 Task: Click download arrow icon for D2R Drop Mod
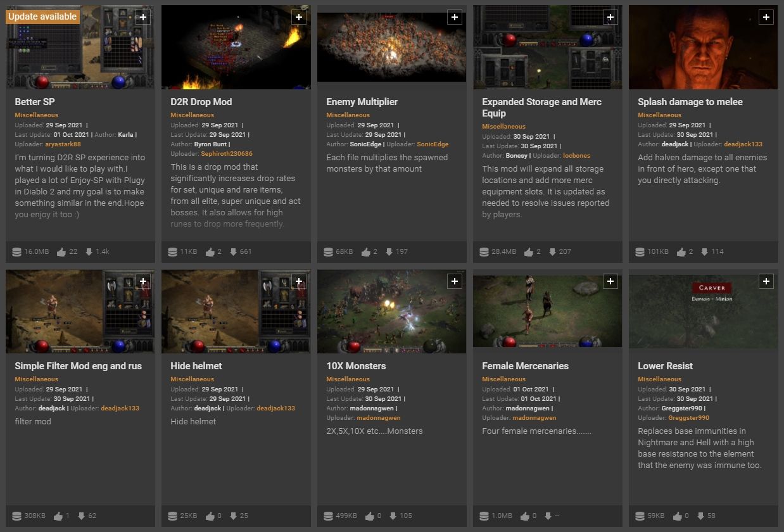tap(232, 251)
